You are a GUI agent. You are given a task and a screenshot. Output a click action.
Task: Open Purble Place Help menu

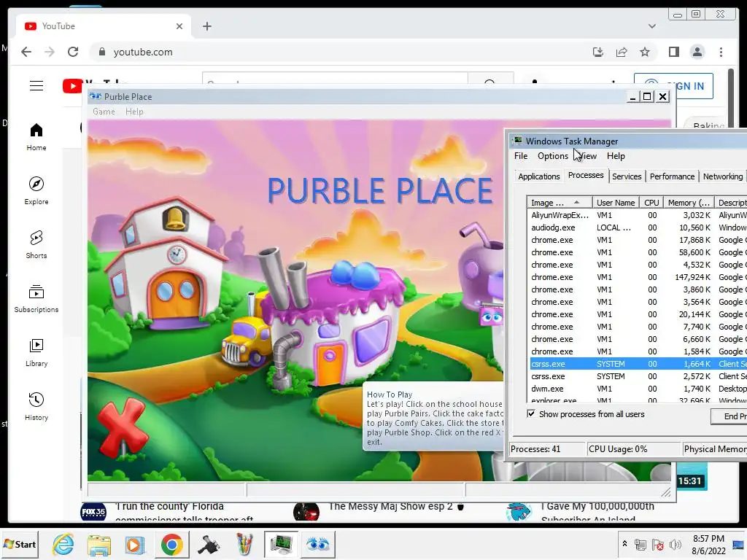[x=134, y=112]
